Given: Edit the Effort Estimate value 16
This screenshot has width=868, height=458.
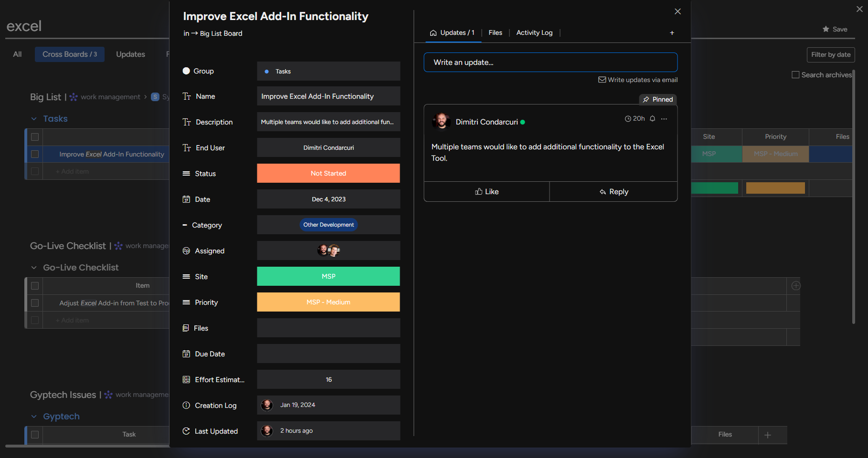Looking at the screenshot, I should tap(328, 379).
